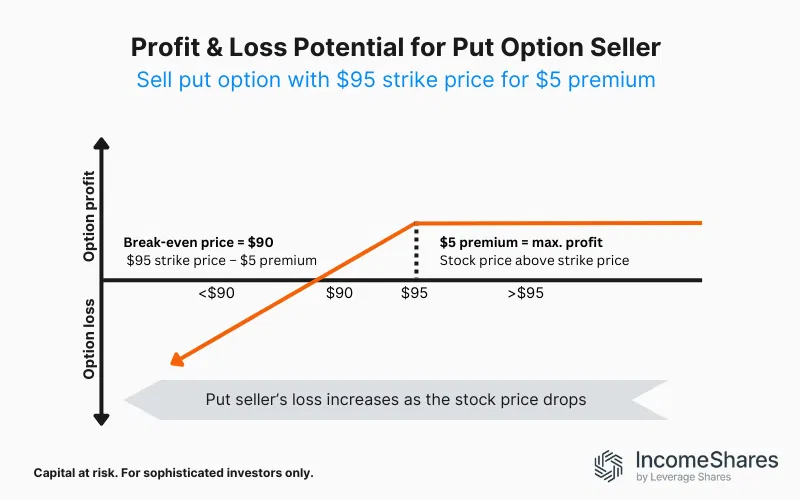
Task: Click the downward arrowhead on the vertical axis
Action: pyautogui.click(x=102, y=418)
